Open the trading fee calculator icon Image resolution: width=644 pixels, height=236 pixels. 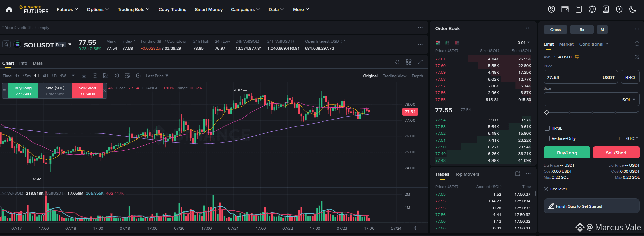click(x=637, y=57)
